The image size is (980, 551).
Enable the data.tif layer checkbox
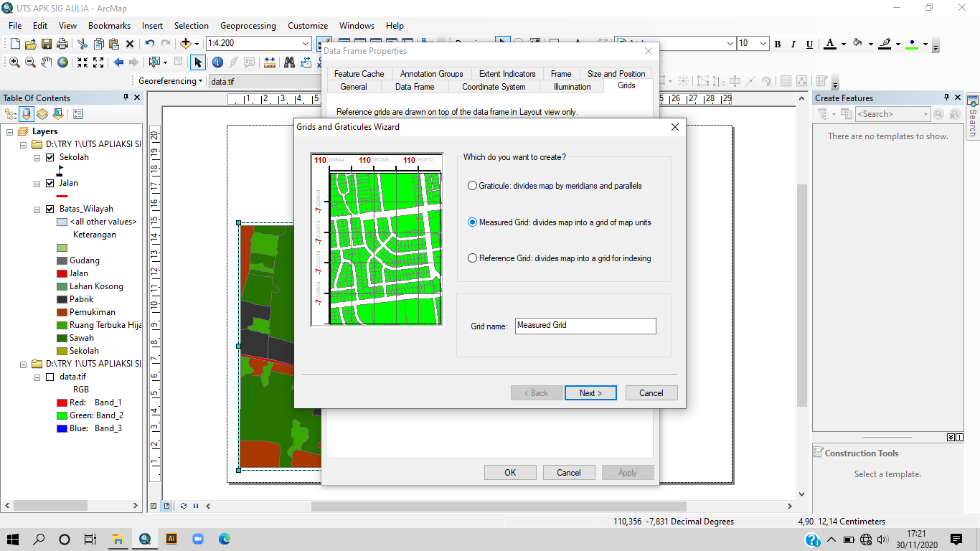[50, 377]
